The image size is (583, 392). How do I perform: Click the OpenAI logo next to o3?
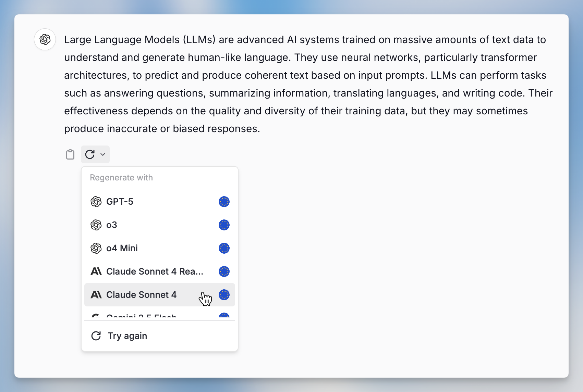click(96, 225)
